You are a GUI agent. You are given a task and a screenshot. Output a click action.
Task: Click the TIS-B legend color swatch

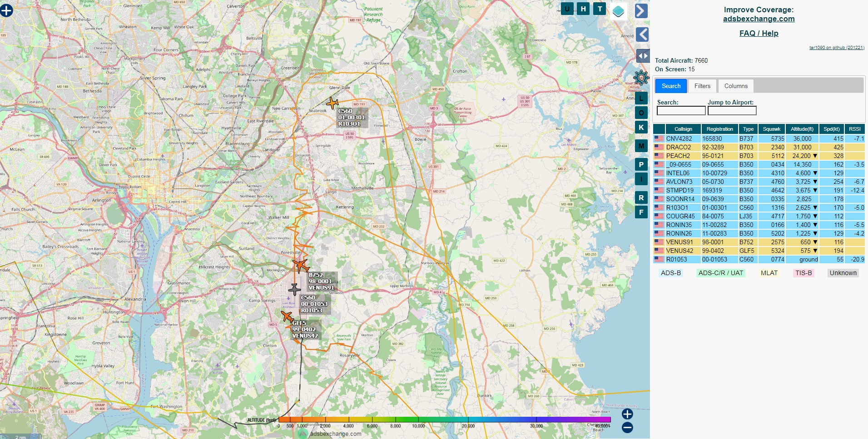804,273
